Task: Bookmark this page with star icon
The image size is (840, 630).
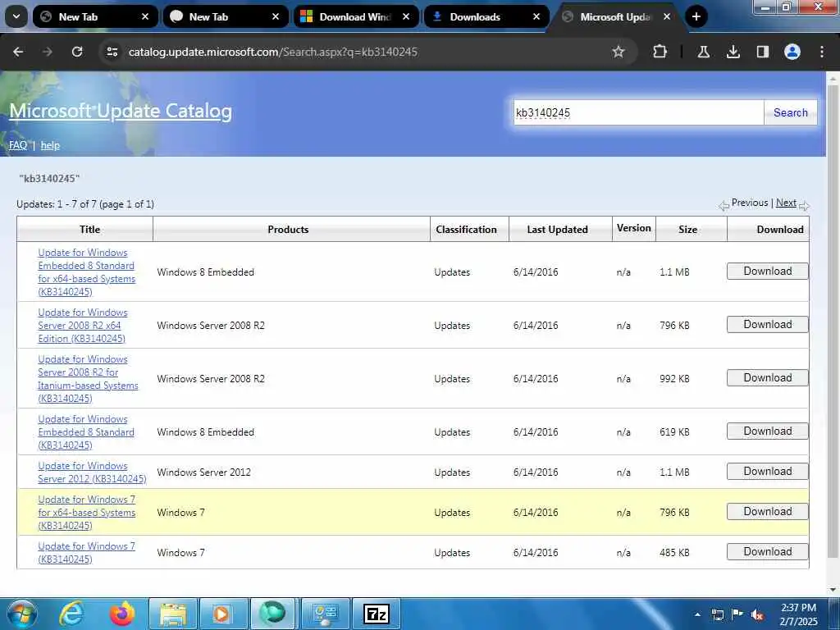Action: point(619,52)
